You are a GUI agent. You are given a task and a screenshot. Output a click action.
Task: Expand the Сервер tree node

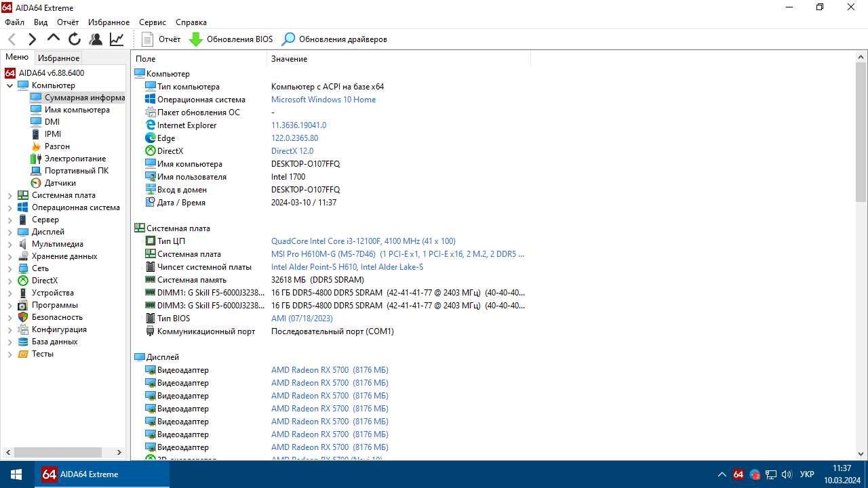pos(10,220)
